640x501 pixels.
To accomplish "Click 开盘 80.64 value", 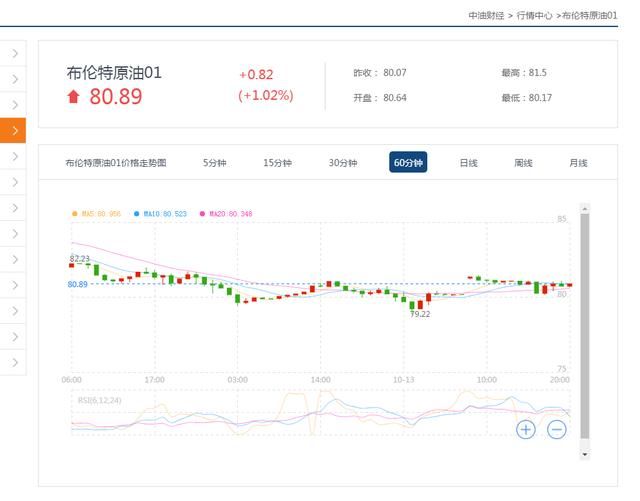I will pos(395,98).
